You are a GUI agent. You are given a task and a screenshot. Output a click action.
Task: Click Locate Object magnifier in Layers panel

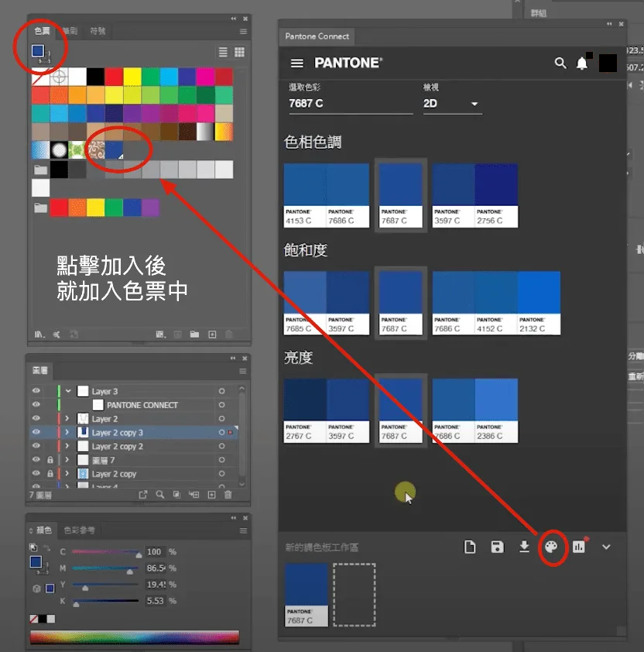pyautogui.click(x=160, y=494)
